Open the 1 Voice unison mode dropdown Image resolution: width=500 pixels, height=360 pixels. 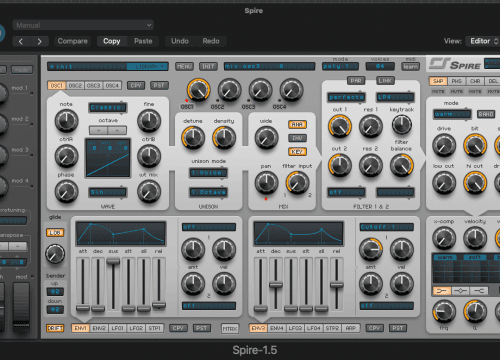point(208,173)
